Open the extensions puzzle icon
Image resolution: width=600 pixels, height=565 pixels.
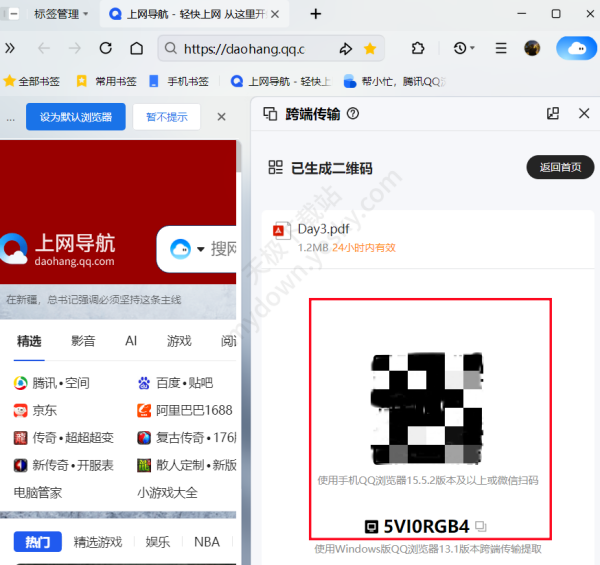click(x=418, y=48)
